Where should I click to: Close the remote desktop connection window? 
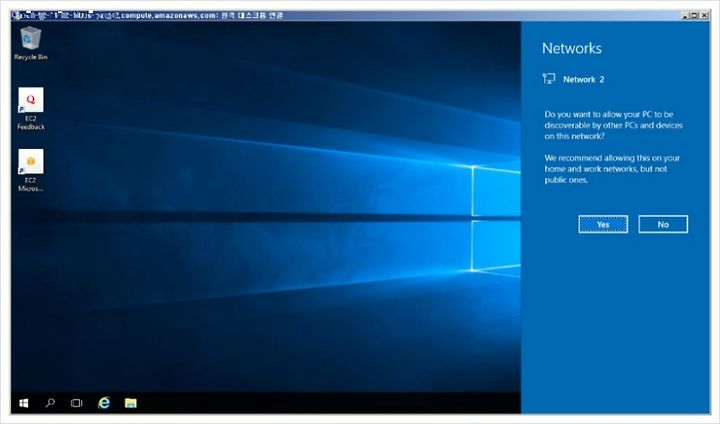(x=704, y=16)
